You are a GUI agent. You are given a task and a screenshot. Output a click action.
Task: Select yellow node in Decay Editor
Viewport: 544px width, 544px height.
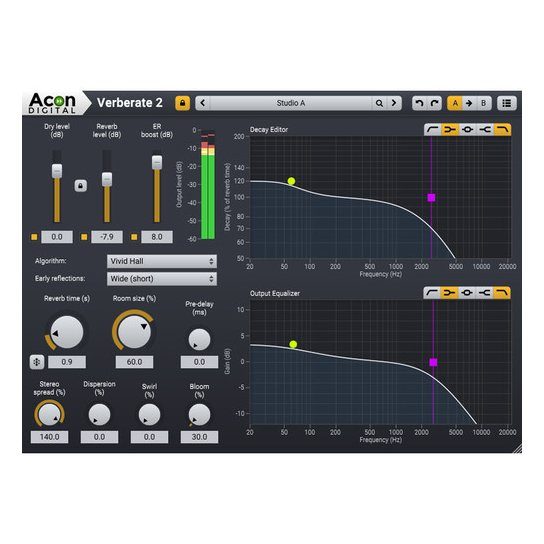pyautogui.click(x=291, y=181)
